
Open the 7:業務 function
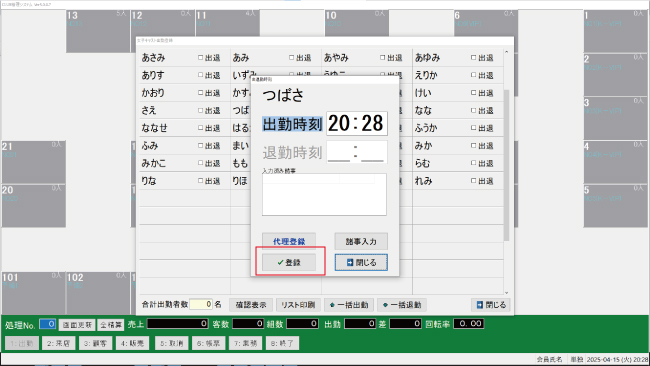pyautogui.click(x=245, y=343)
